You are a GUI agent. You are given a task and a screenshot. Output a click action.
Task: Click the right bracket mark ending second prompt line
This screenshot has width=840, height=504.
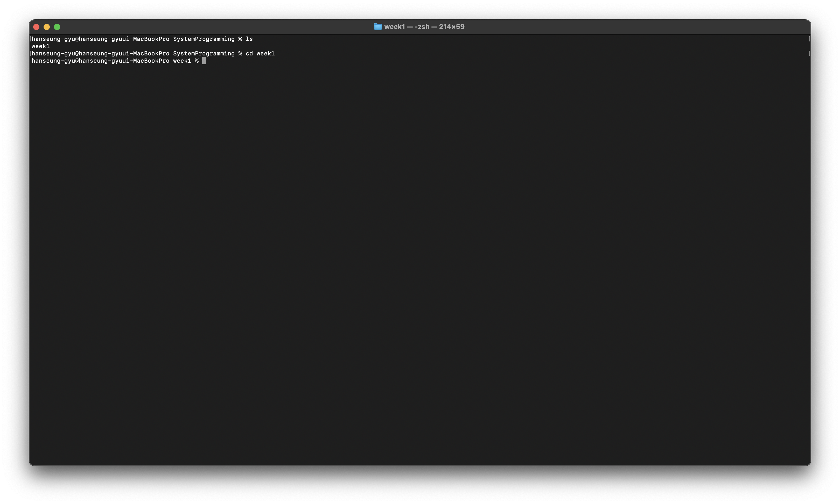(x=809, y=54)
